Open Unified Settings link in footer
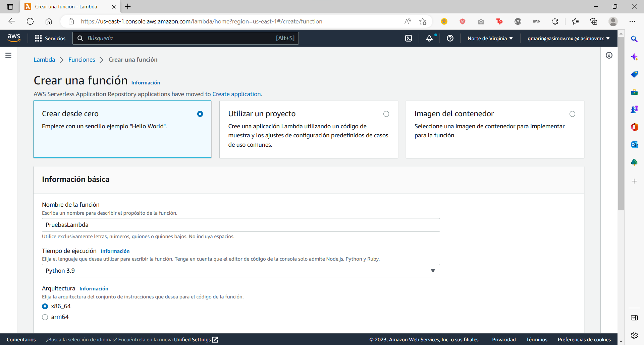The height and width of the screenshot is (345, 644). pyautogui.click(x=196, y=340)
